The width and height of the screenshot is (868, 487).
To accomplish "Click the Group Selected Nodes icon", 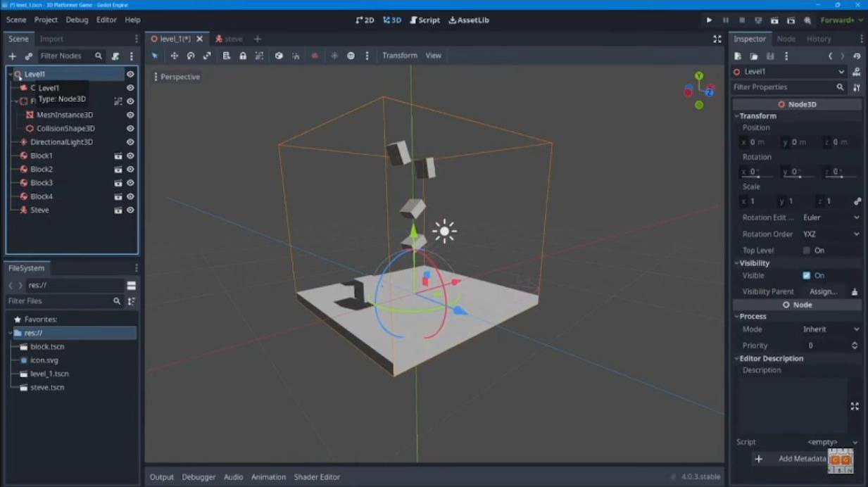I will coord(259,56).
